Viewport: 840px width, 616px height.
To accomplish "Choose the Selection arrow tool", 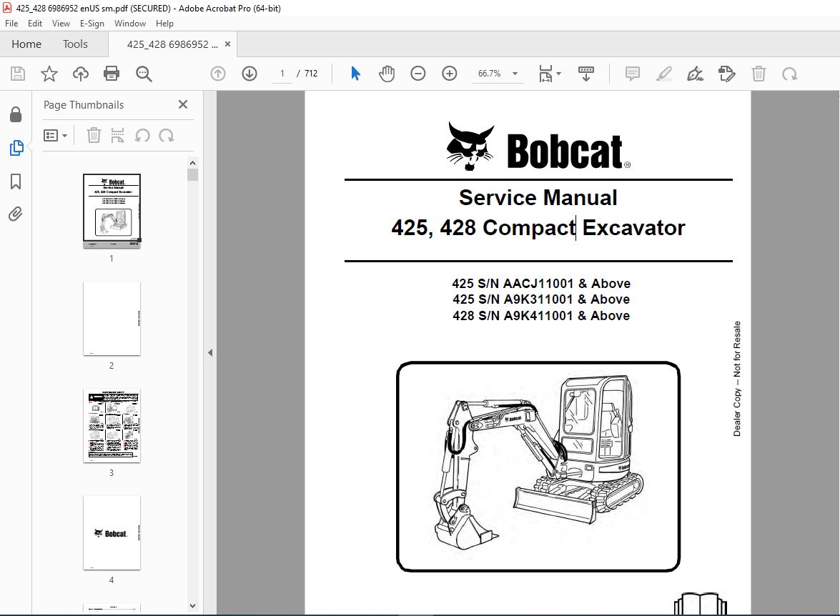I will pyautogui.click(x=355, y=74).
